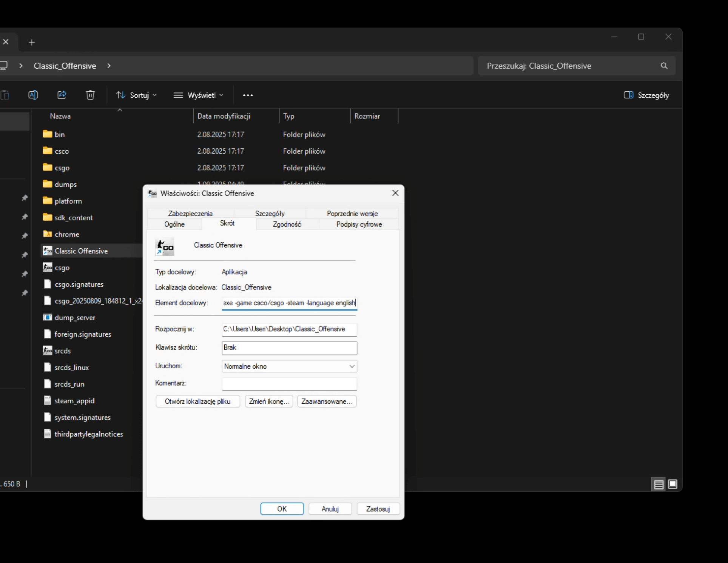
Task: Click the Komentarz input field
Action: point(289,383)
